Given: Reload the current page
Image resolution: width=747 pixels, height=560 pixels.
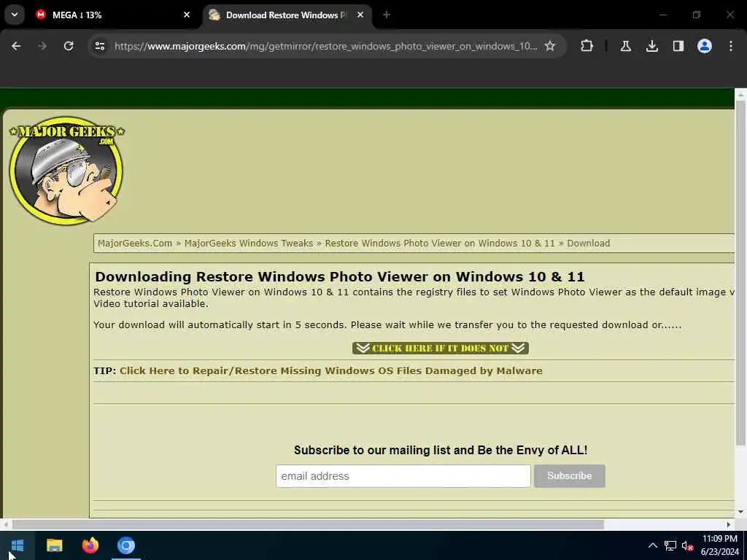Looking at the screenshot, I should tap(69, 46).
